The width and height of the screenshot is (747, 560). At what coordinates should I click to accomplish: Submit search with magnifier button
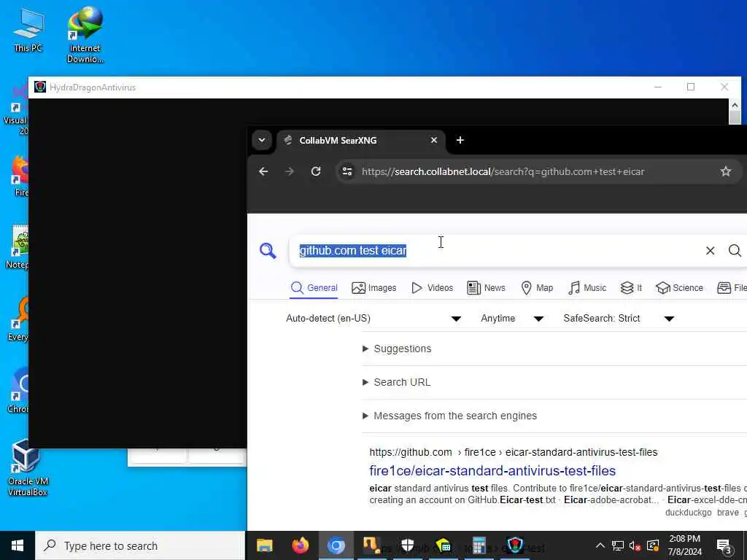coord(734,251)
